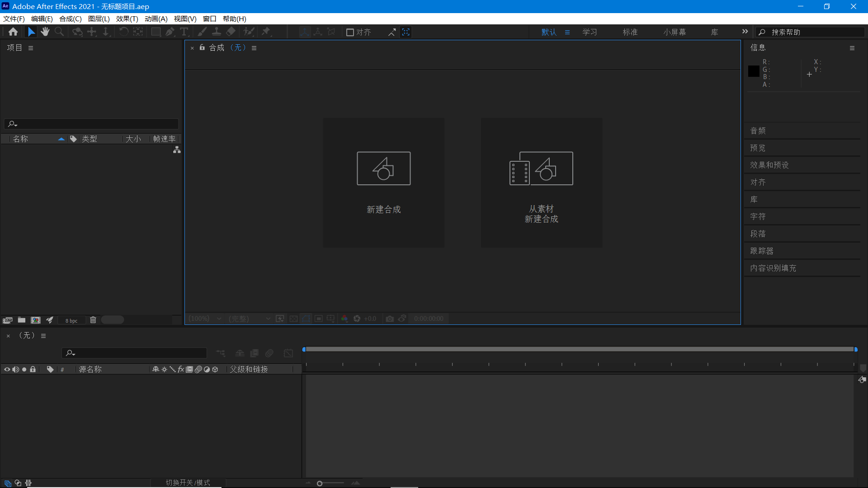This screenshot has width=868, height=488.
Task: Open project settings rocket icon
Action: click(x=50, y=320)
